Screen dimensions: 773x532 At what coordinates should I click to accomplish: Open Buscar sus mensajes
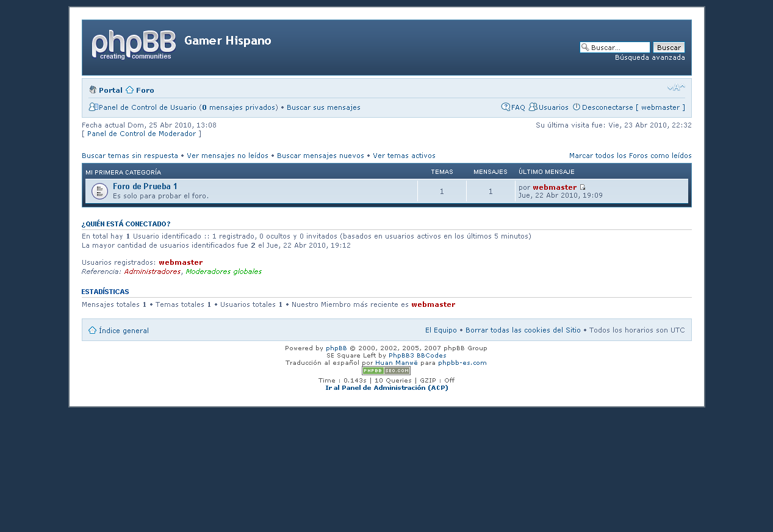[323, 107]
